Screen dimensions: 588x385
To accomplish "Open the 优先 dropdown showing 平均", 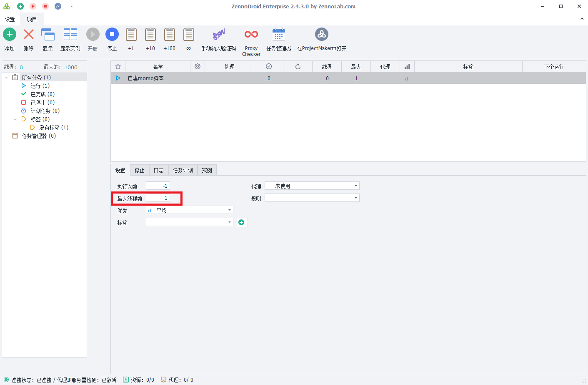I will (190, 210).
